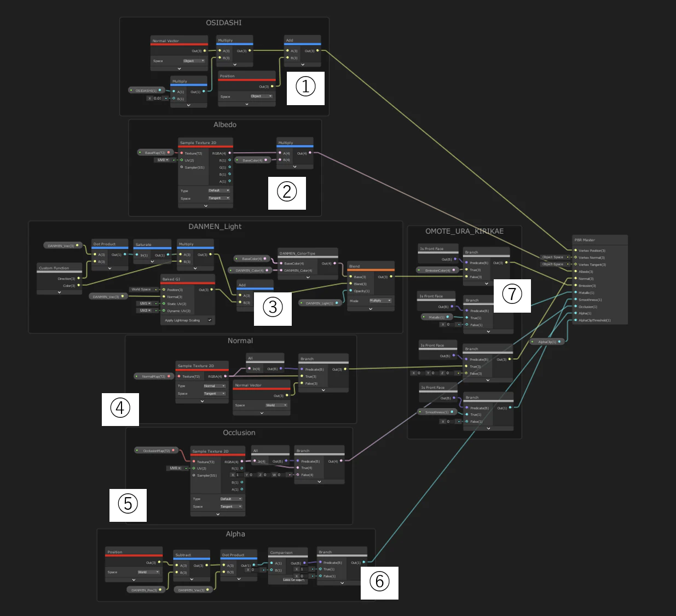Screen dimensions: 676x616
Task: Collapse the Blend node using its chevron
Action: [x=371, y=309]
